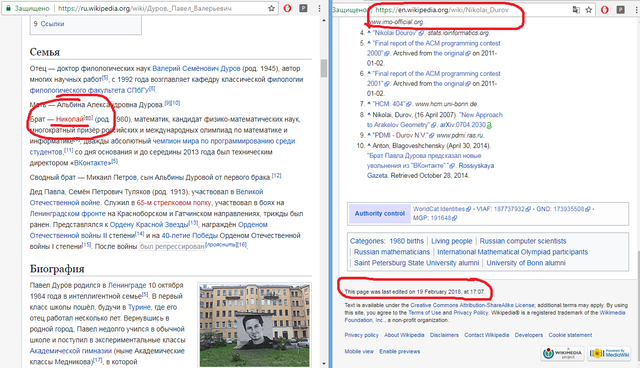Open the Categories link

pos(367,241)
